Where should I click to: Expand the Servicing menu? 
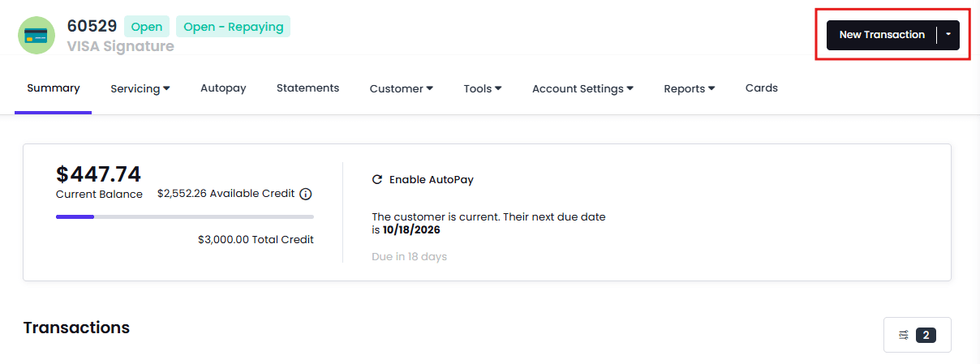(140, 89)
